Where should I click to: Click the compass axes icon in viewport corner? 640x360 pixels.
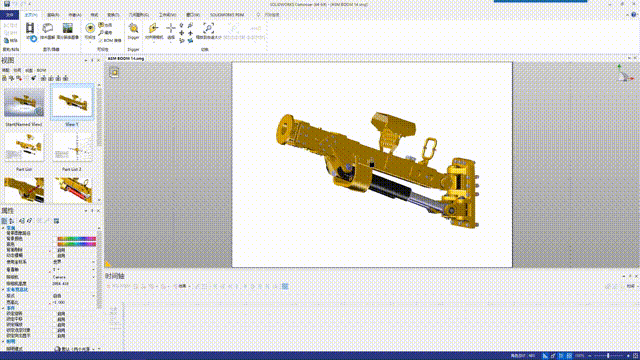point(624,73)
